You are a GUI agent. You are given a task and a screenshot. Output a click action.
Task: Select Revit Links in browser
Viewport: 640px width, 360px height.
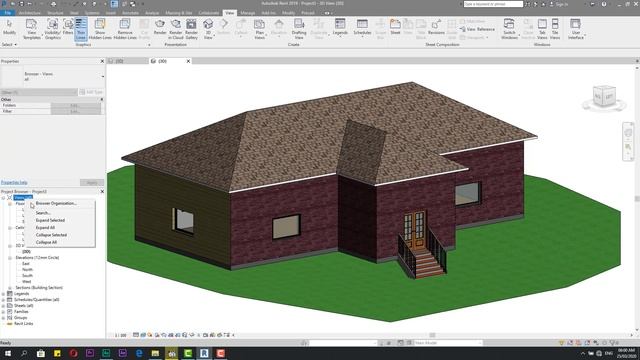pyautogui.click(x=23, y=324)
